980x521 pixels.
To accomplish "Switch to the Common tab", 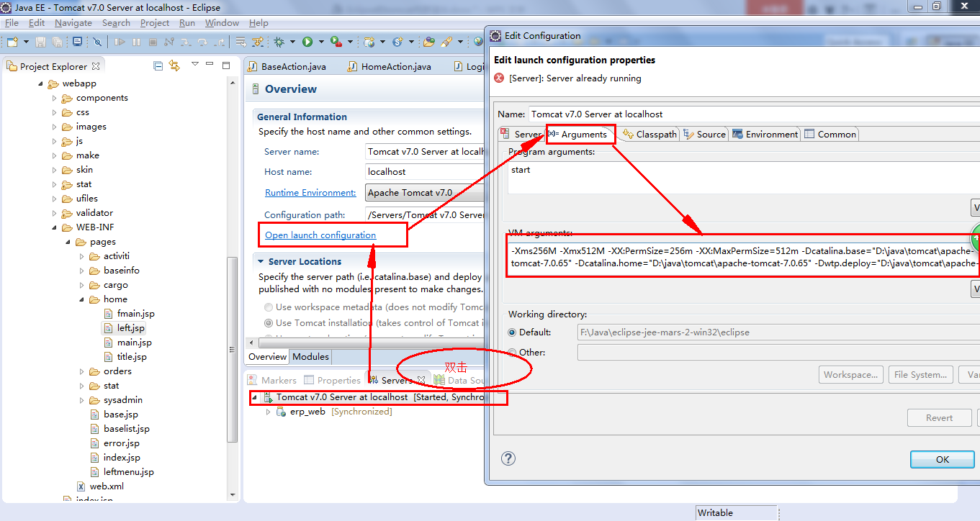I will click(x=830, y=134).
